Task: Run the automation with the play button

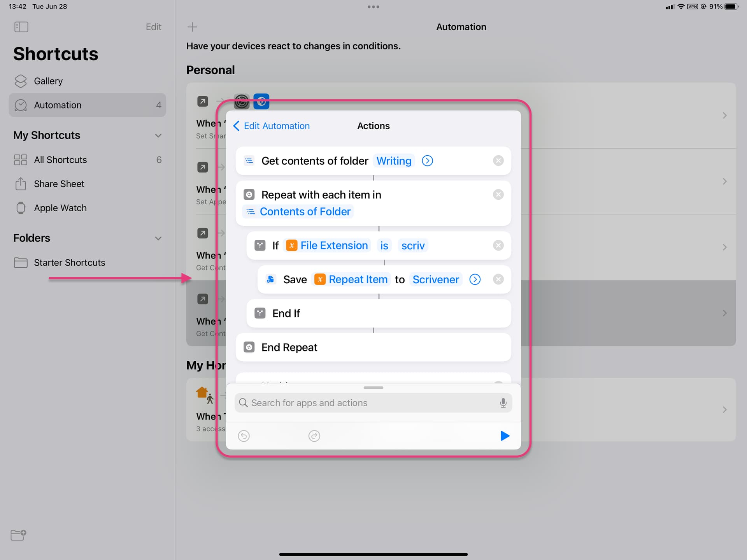Action: click(x=505, y=436)
